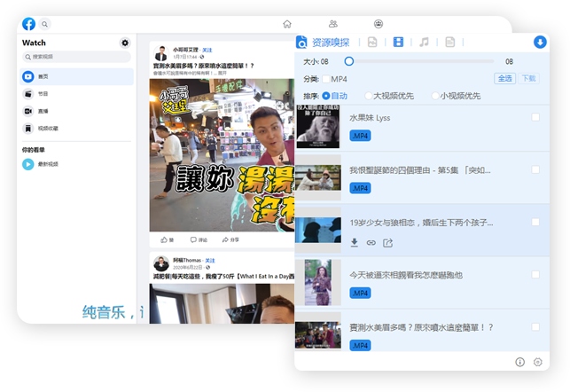This screenshot has height=392, width=570.
Task: Click 阿福Thomas profile avatar
Action: [x=160, y=263]
